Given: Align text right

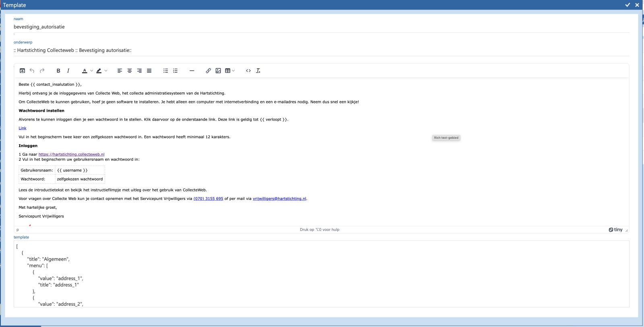Looking at the screenshot, I should [x=139, y=71].
